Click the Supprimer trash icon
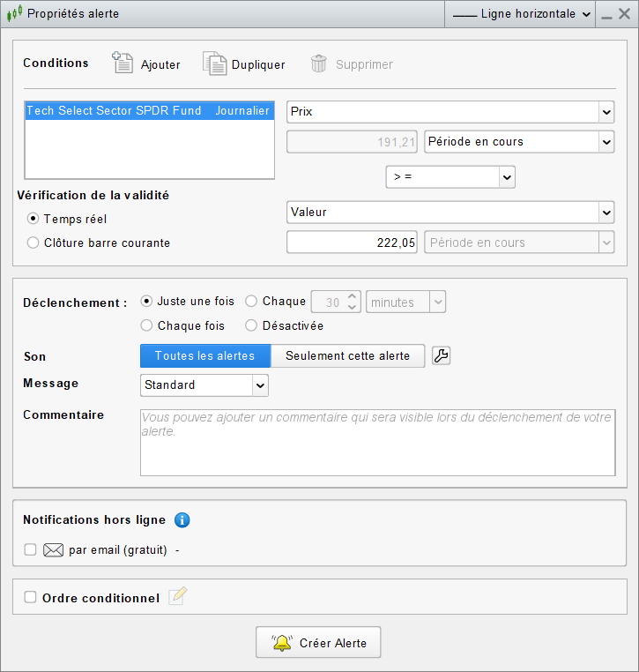Screen dimensions: 639x672 [x=319, y=63]
